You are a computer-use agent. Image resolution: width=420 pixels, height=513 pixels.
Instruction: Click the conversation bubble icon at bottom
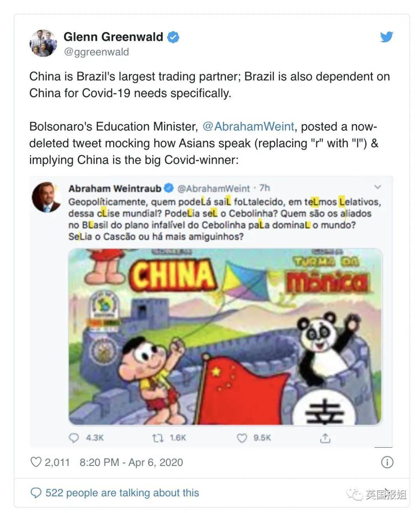(x=36, y=493)
